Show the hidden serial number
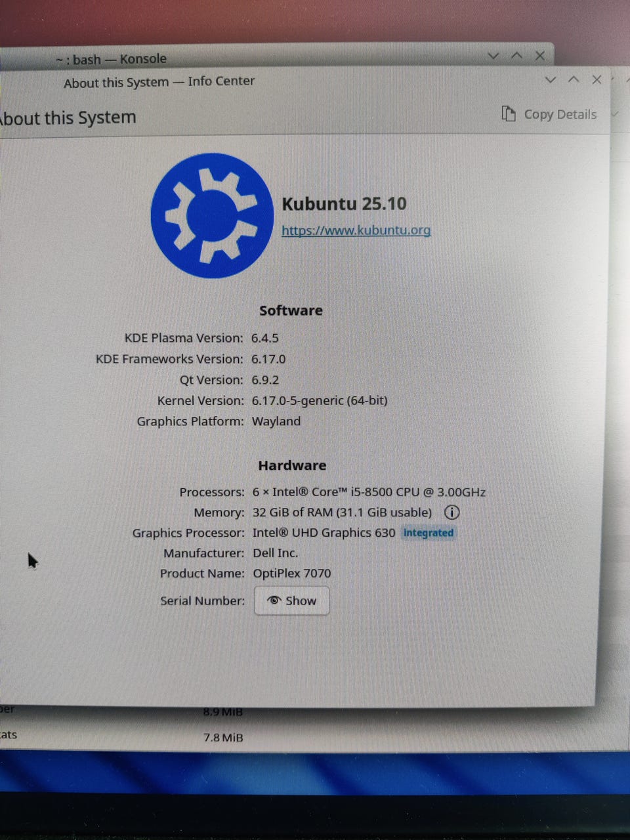The width and height of the screenshot is (630, 840). [x=291, y=600]
